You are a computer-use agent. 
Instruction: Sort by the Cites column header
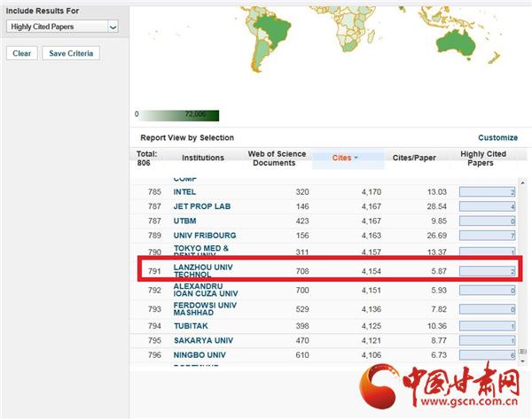click(x=341, y=158)
